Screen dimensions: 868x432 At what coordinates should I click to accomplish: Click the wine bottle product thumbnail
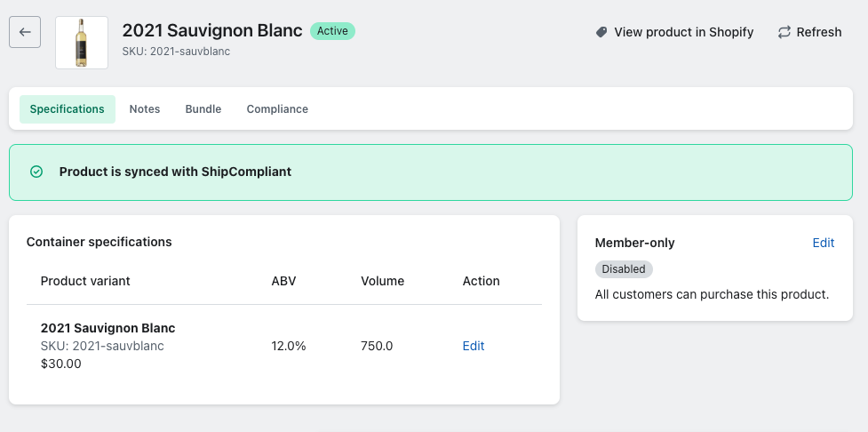(82, 43)
